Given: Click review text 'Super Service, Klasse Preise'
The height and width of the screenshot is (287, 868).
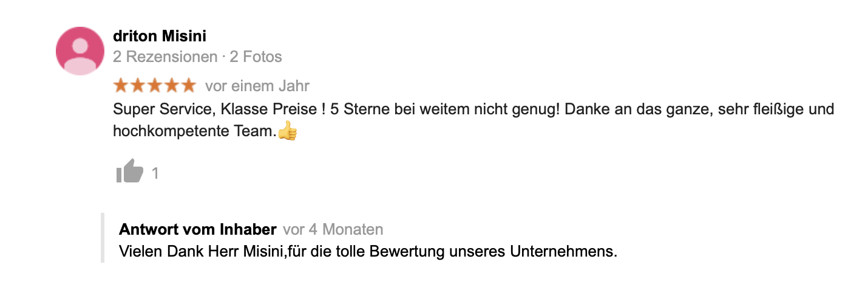Looking at the screenshot, I should 216,110.
